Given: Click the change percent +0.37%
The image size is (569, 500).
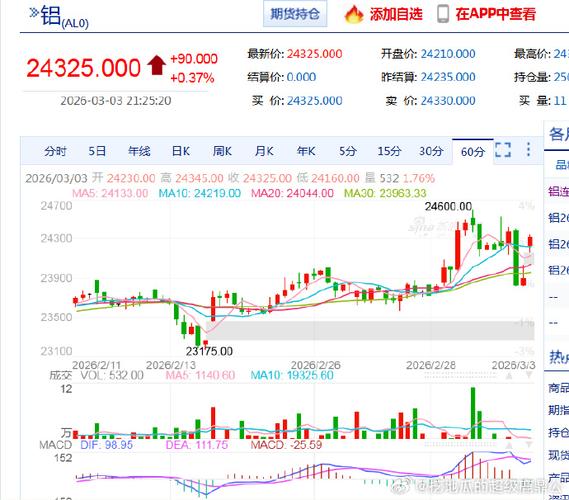Looking at the screenshot, I should tap(192, 78).
